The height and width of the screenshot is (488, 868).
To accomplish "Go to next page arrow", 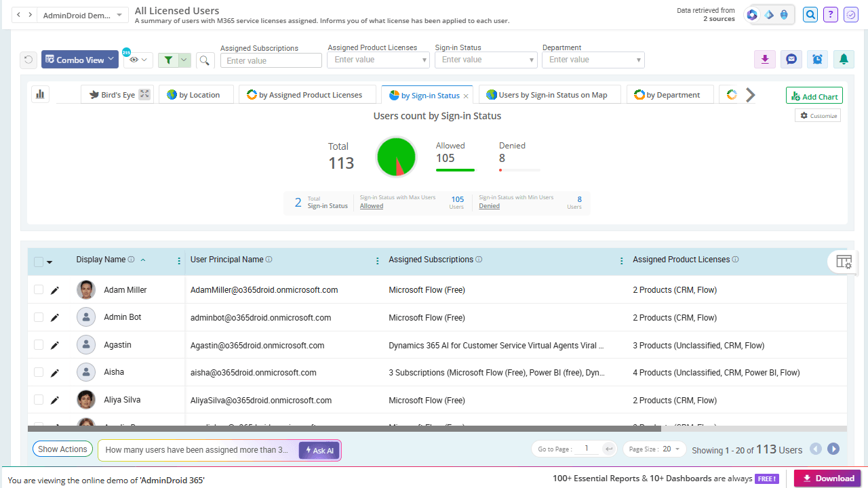I will tap(833, 449).
